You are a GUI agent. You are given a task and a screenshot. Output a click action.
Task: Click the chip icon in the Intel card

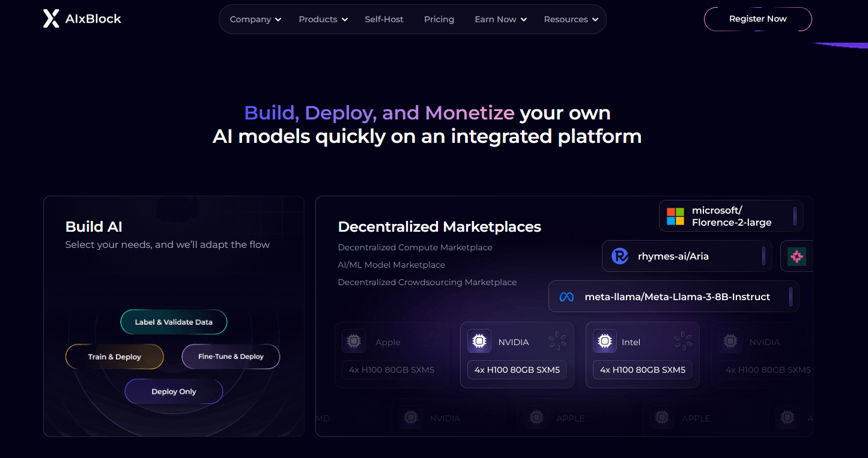click(x=605, y=342)
